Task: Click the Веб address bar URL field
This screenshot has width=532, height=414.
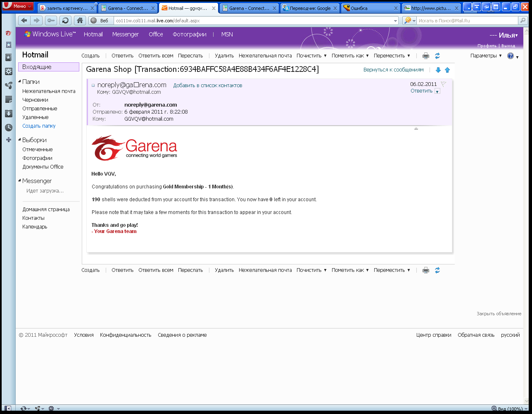Action: 253,21
